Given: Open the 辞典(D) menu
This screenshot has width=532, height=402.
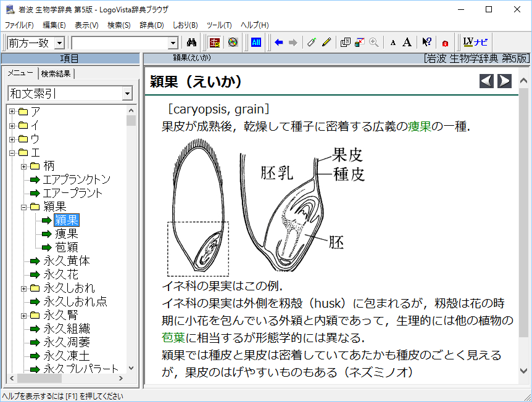Looking at the screenshot, I should 151,25.
